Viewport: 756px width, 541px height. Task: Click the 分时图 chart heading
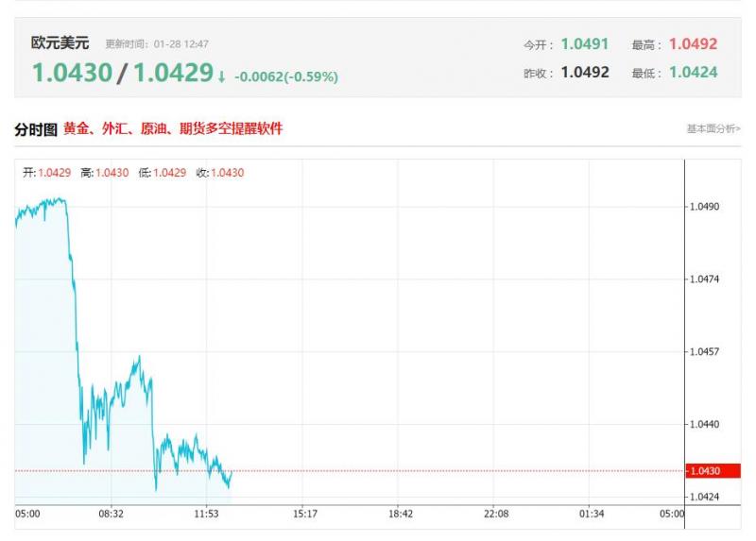click(36, 129)
